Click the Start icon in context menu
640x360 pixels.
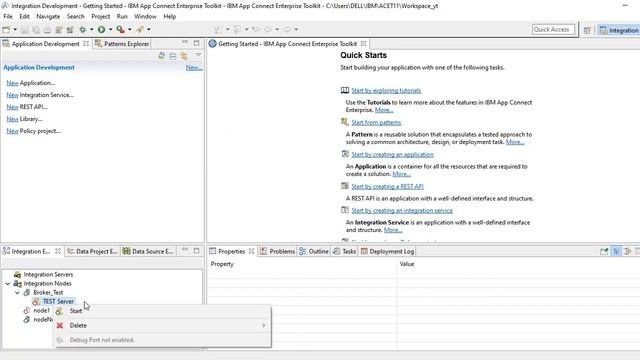[x=59, y=311]
